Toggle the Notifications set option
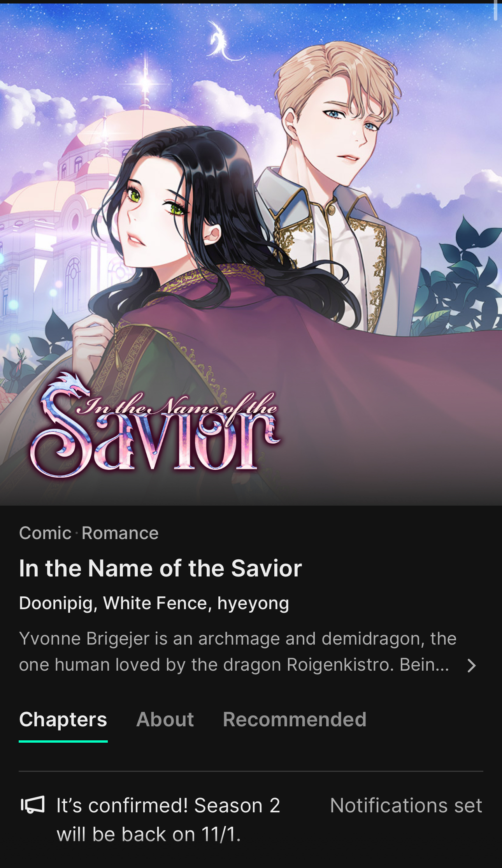The width and height of the screenshot is (502, 868). [x=406, y=805]
